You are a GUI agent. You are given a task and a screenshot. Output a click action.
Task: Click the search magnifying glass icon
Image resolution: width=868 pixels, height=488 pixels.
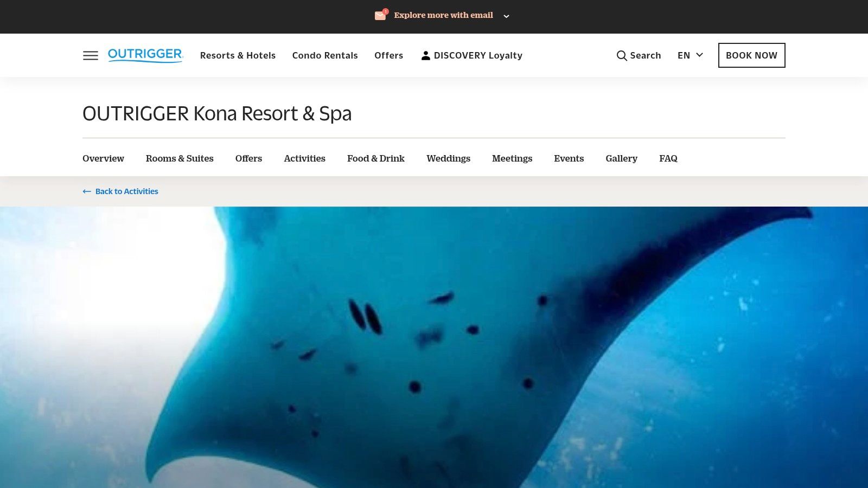coord(622,55)
